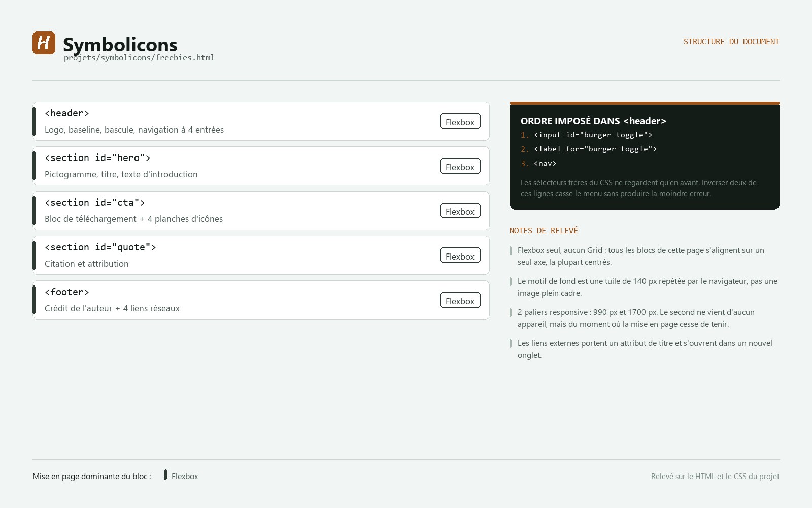The height and width of the screenshot is (508, 812).
Task: Select the <section id="hero"> block row
Action: click(261, 166)
